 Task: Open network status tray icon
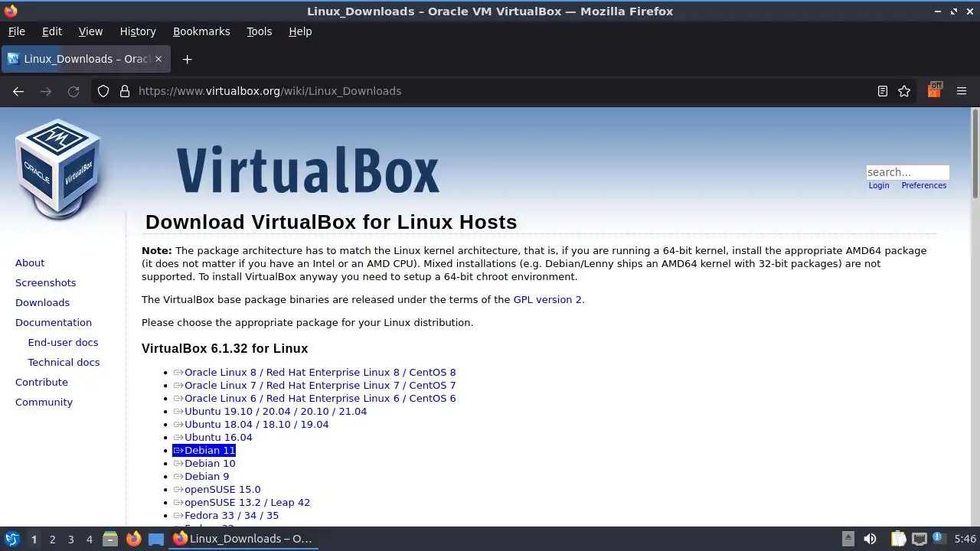pyautogui.click(x=920, y=539)
